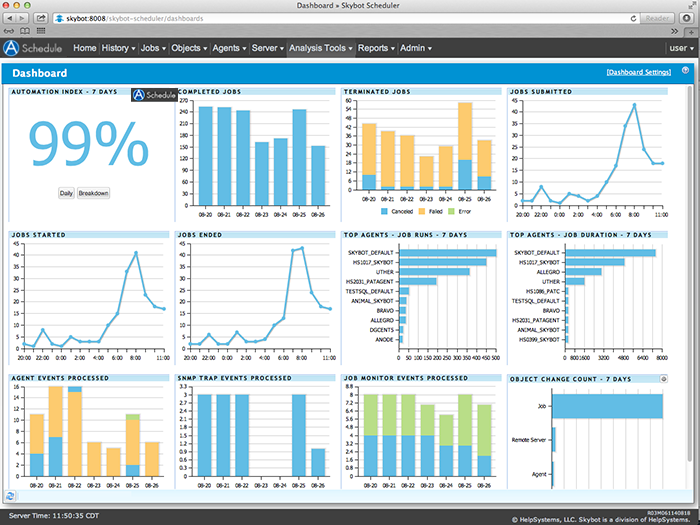Click the Jobs Submitted peak point at 8:00

pos(634,105)
